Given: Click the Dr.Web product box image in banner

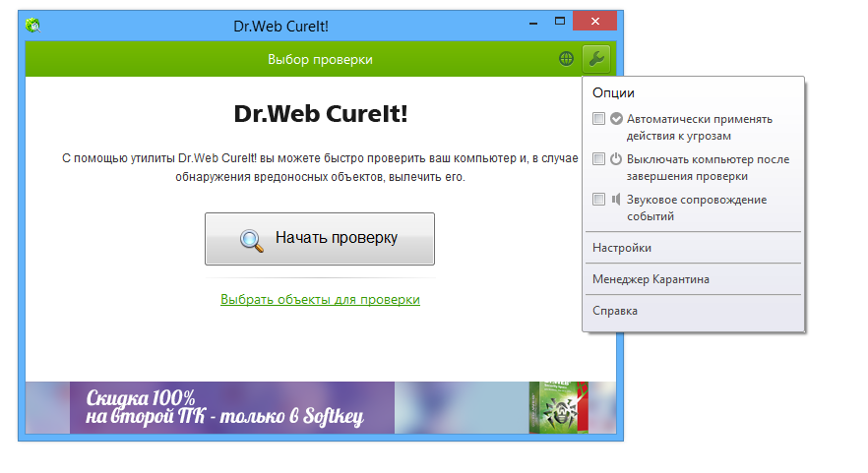Looking at the screenshot, I should (x=558, y=407).
